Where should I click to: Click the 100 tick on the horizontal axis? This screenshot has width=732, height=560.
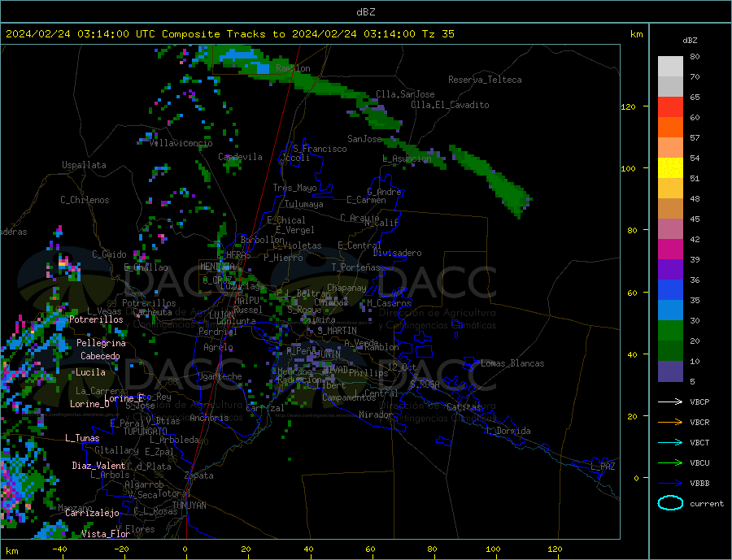point(493,549)
